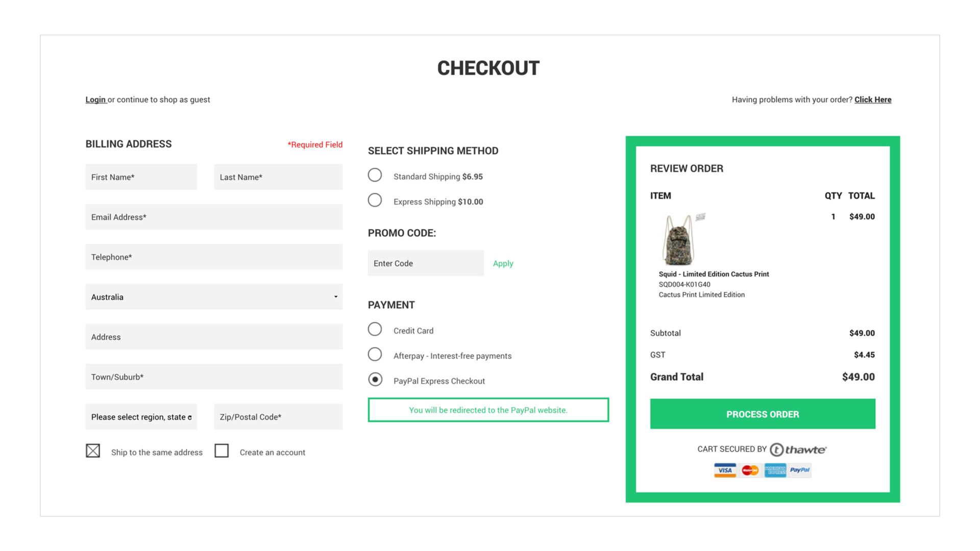Open the Click Here help link

(873, 99)
